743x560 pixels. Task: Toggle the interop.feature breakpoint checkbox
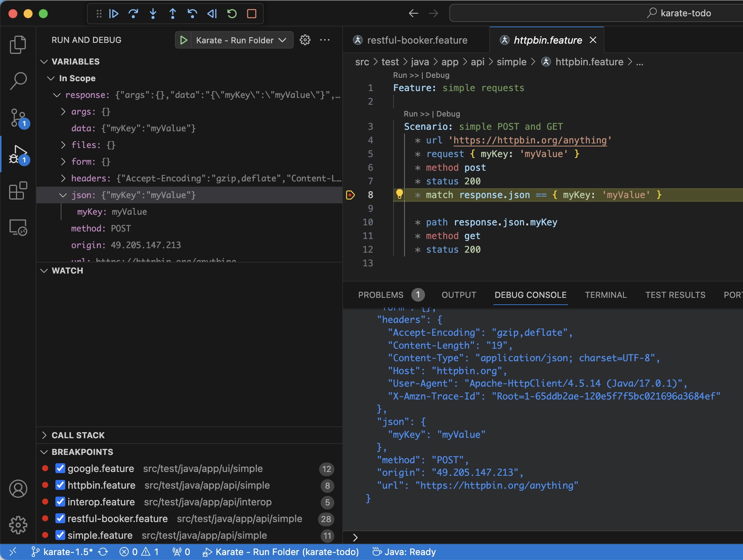pyautogui.click(x=60, y=502)
